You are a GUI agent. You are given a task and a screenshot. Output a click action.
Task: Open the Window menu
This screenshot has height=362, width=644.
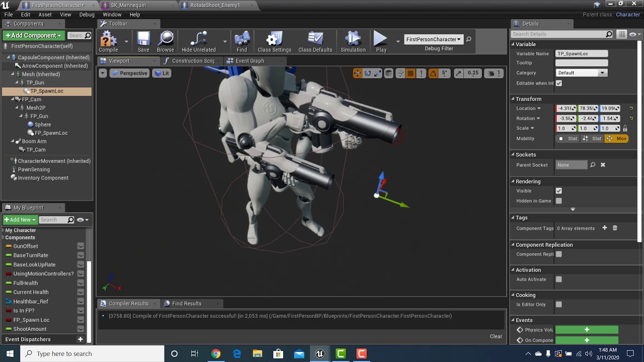[x=112, y=15]
